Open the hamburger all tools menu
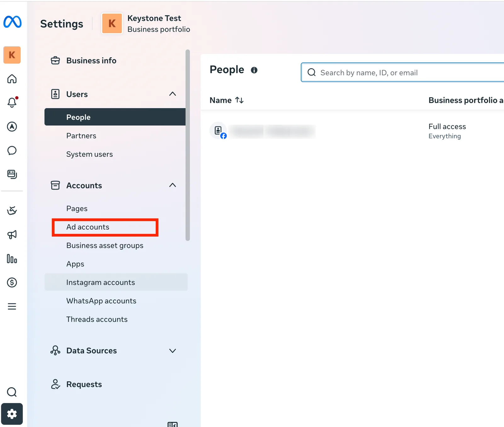The height and width of the screenshot is (427, 504). [x=12, y=306]
